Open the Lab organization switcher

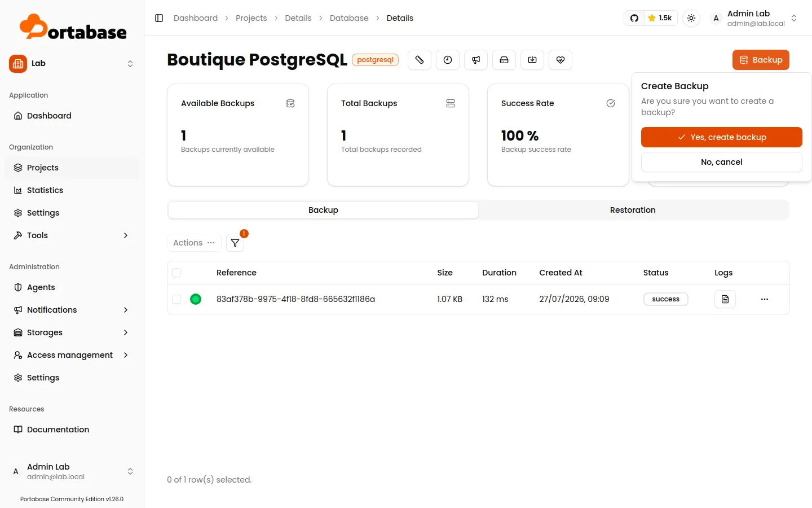click(x=72, y=64)
